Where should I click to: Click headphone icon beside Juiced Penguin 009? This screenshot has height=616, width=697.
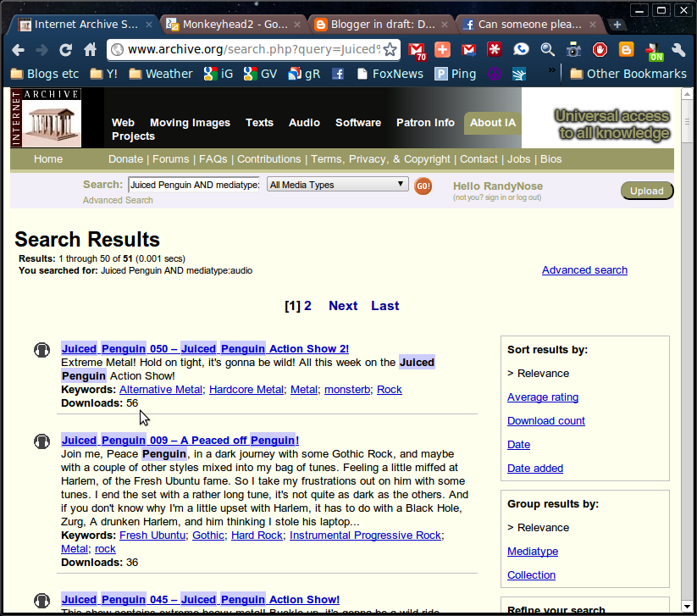pyautogui.click(x=41, y=441)
